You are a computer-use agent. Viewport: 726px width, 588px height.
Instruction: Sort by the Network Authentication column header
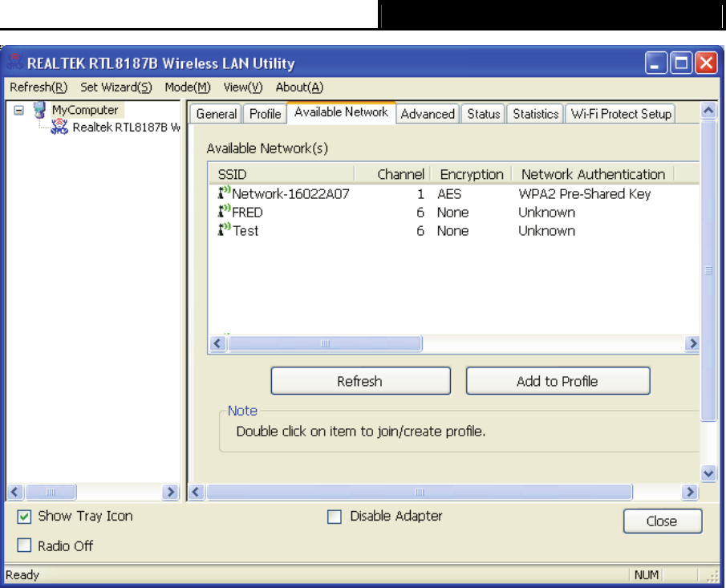593,174
